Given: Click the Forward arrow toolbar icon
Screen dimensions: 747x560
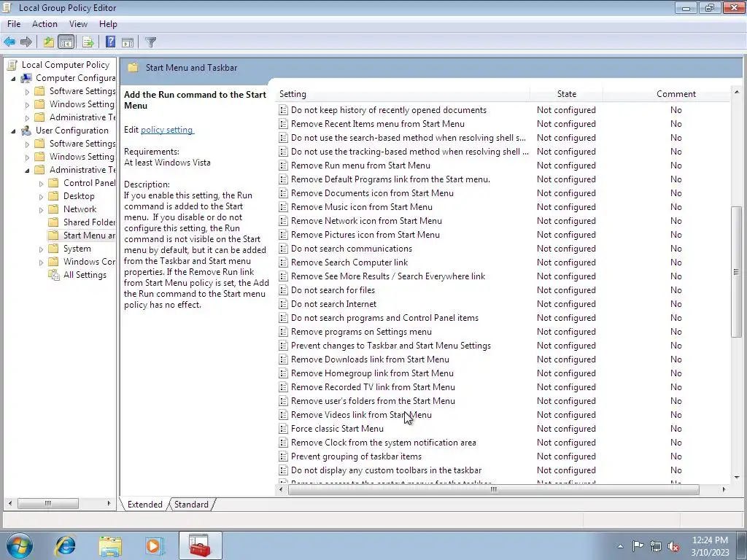Looking at the screenshot, I should point(26,42).
